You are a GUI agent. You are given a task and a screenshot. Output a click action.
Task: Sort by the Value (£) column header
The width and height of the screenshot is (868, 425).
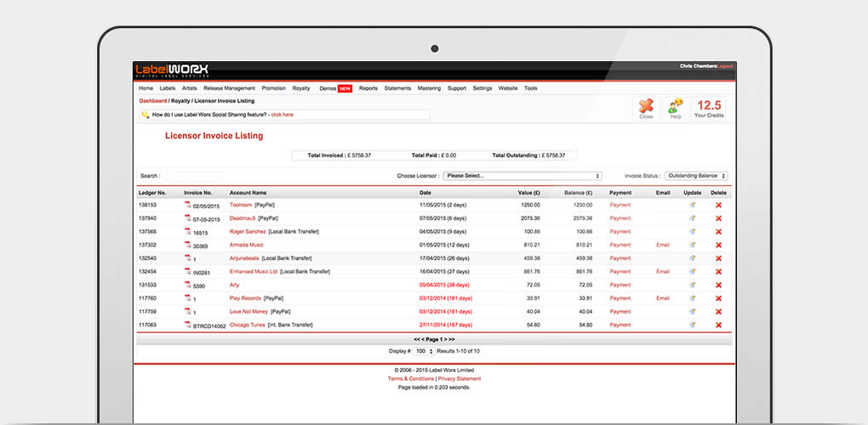coord(528,193)
